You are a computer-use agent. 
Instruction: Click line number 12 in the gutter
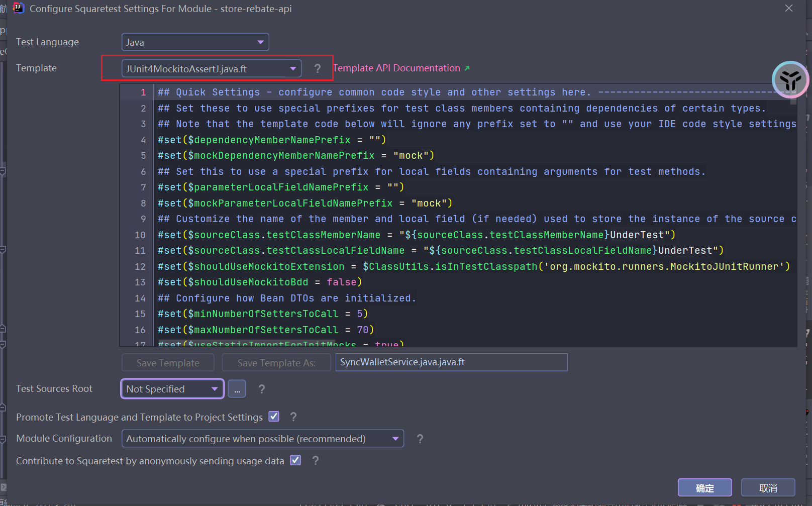tap(140, 267)
